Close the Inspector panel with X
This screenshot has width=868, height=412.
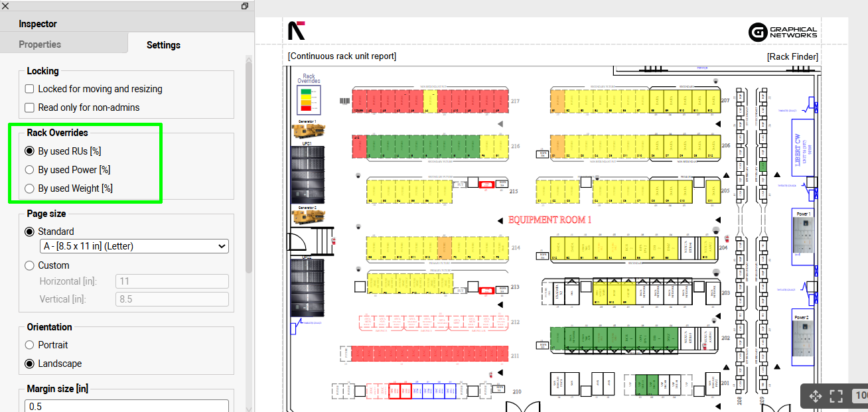[x=6, y=6]
